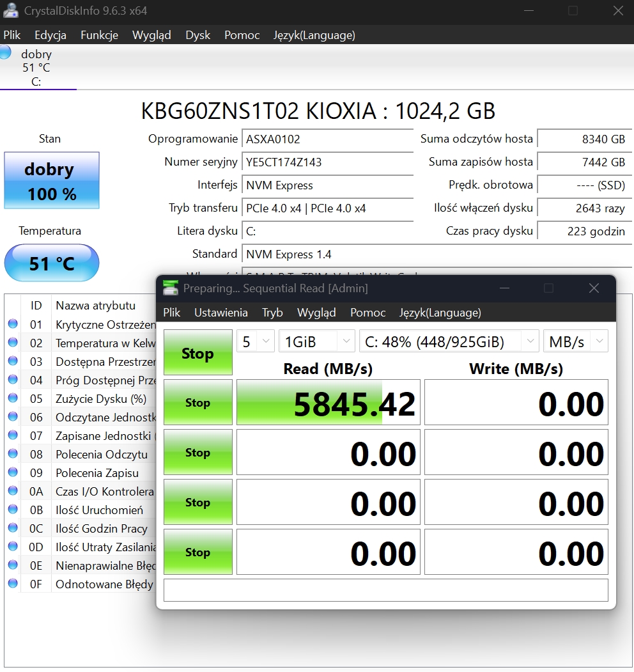Click the empty comment field below results
Viewport: 634px width, 672px height.
[385, 590]
